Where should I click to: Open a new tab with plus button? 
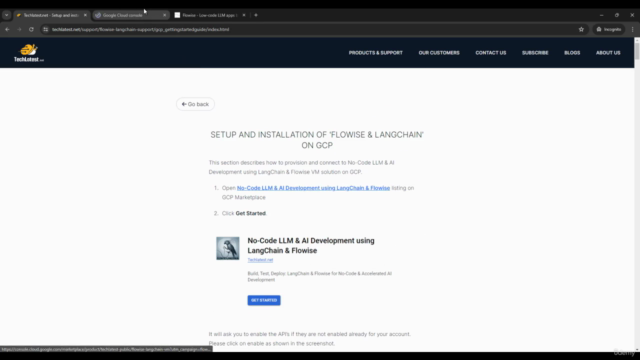[256, 15]
